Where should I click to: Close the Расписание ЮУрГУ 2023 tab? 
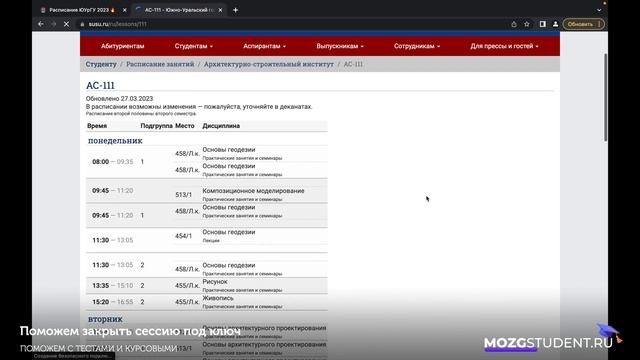tap(124, 10)
